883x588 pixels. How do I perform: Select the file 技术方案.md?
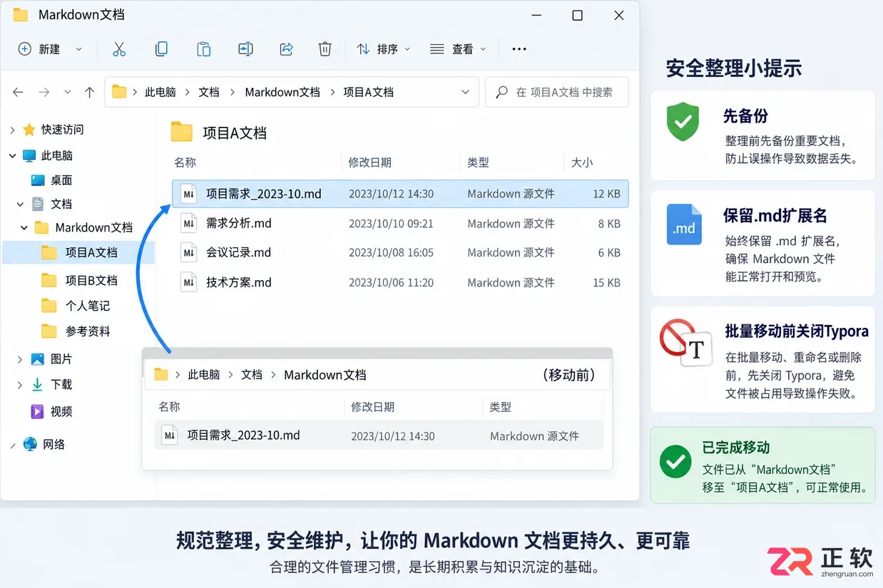tap(238, 283)
